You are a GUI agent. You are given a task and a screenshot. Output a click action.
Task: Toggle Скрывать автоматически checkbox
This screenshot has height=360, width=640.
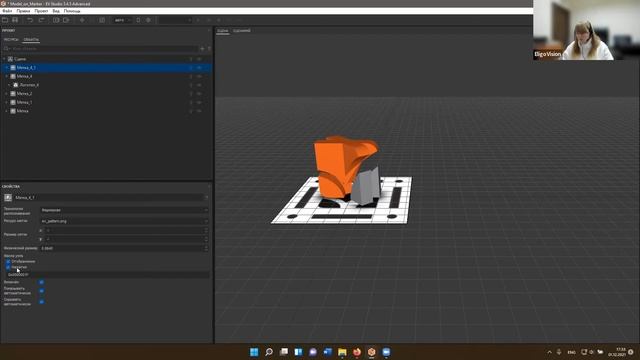[41, 302]
